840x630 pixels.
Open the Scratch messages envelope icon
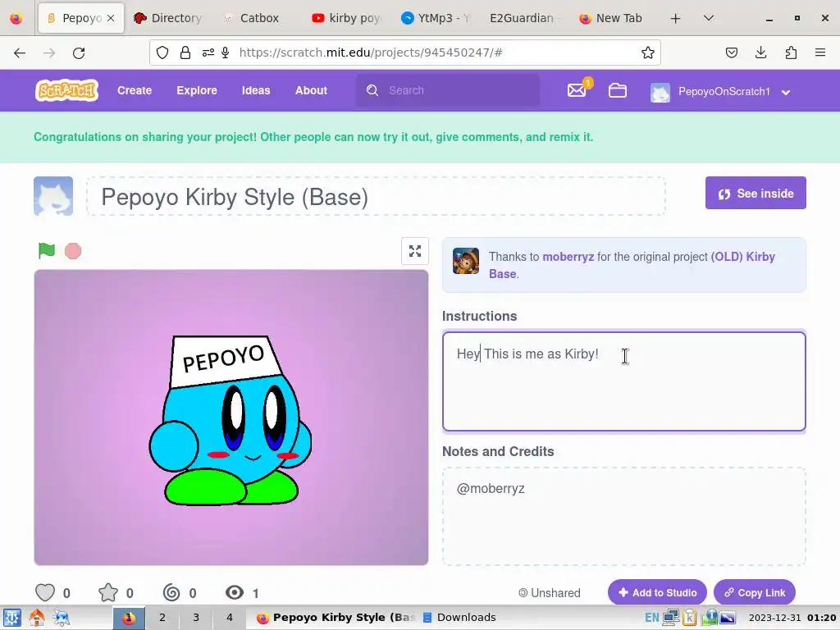pyautogui.click(x=577, y=90)
